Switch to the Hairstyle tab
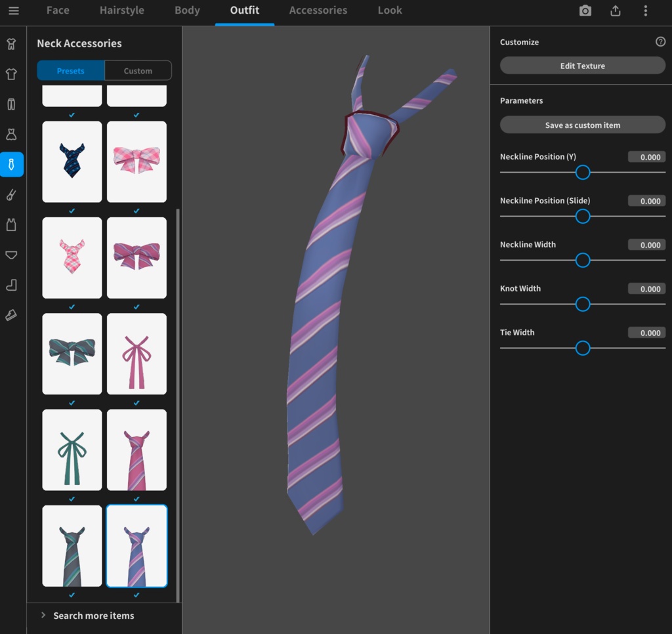Image resolution: width=672 pixels, height=634 pixels. [121, 11]
